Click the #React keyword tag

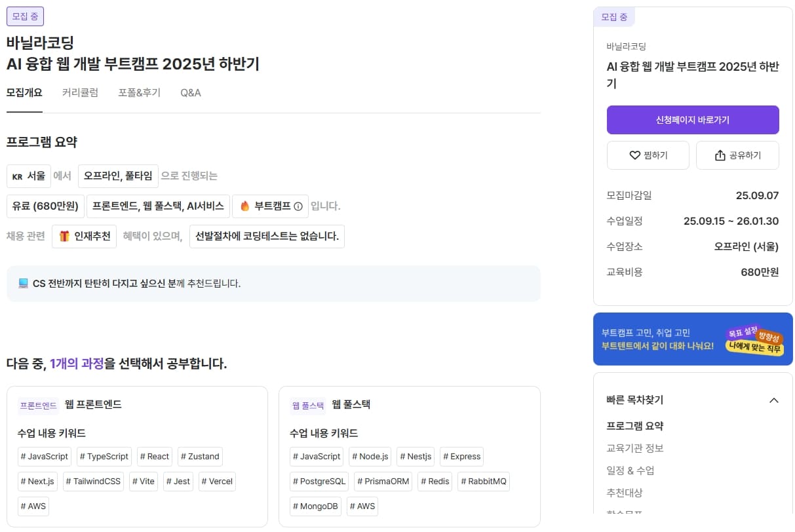point(154,457)
